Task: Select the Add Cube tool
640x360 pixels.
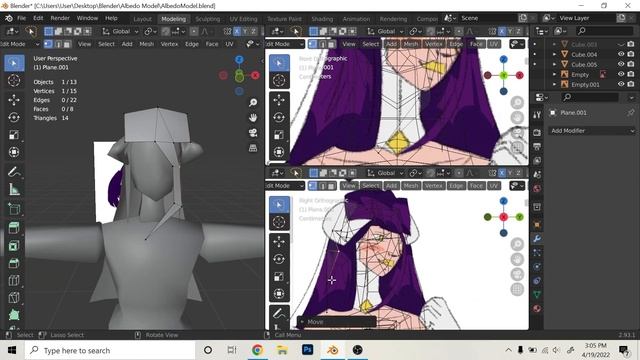Action: [x=14, y=209]
